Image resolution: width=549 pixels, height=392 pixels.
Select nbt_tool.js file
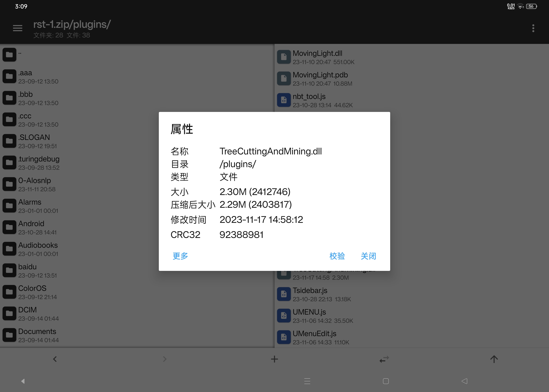click(x=412, y=100)
